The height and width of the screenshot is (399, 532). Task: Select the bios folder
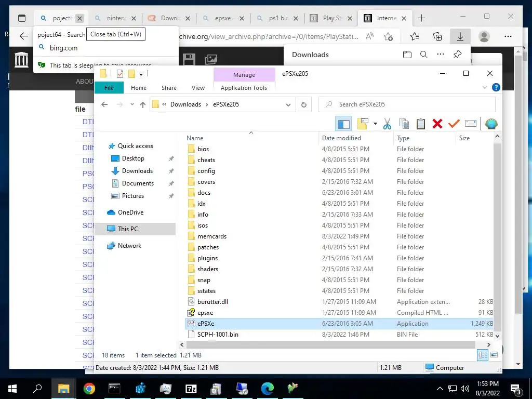coord(203,149)
